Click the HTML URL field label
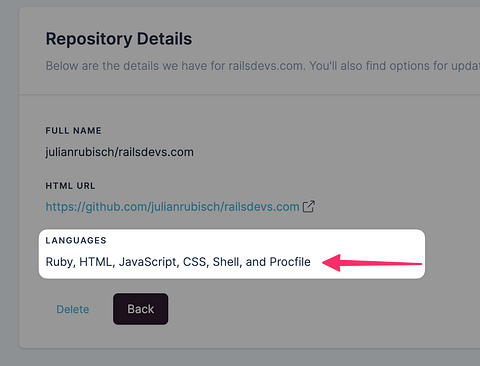This screenshot has height=366, width=480. tap(70, 186)
